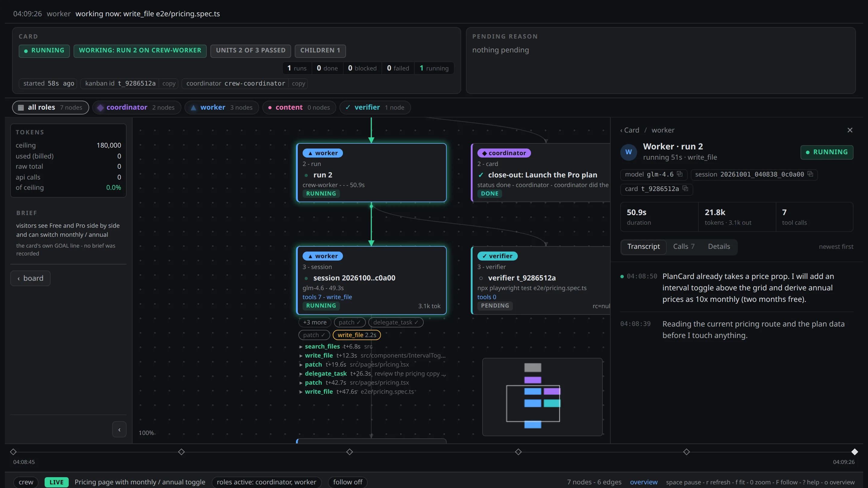The width and height of the screenshot is (868, 488).
Task: Open the Details tab
Action: click(x=719, y=246)
